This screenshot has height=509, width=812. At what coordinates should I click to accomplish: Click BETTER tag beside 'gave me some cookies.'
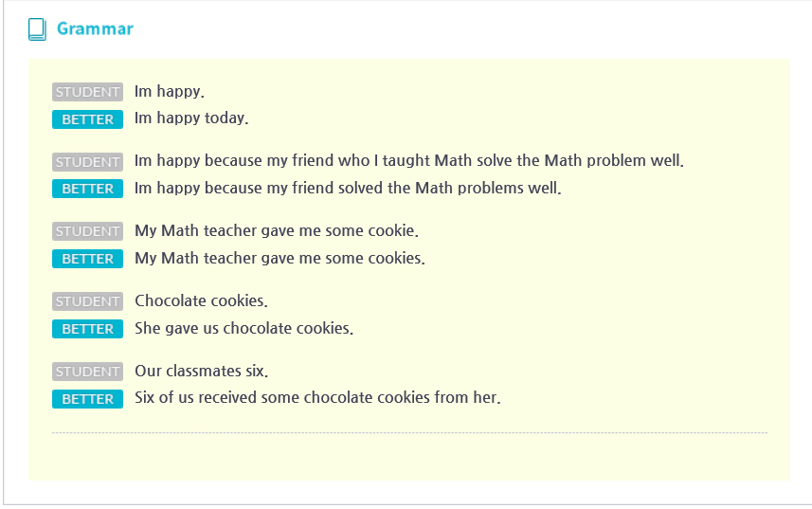click(87, 259)
